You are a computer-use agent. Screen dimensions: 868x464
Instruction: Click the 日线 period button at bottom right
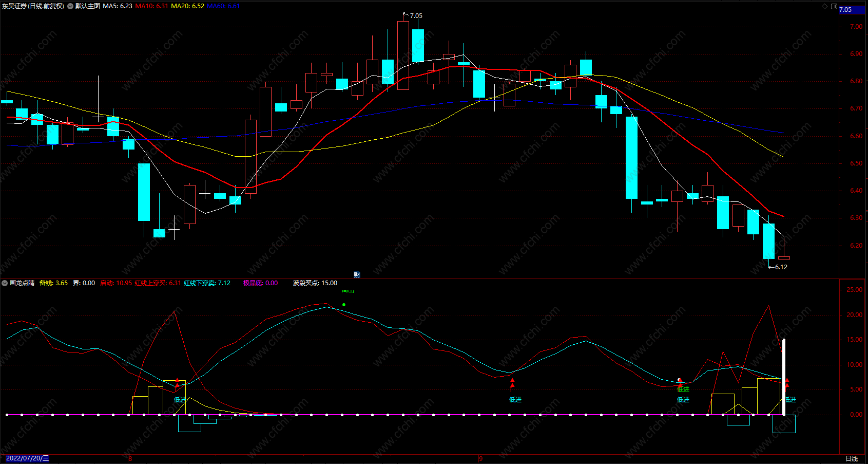pos(852,458)
